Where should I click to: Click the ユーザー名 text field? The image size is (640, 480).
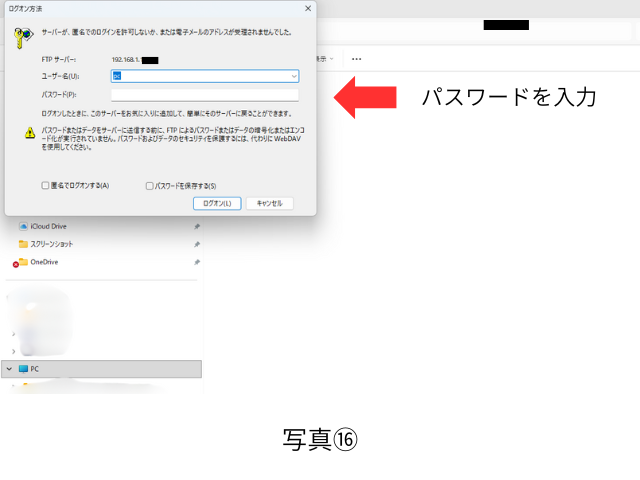[x=198, y=76]
